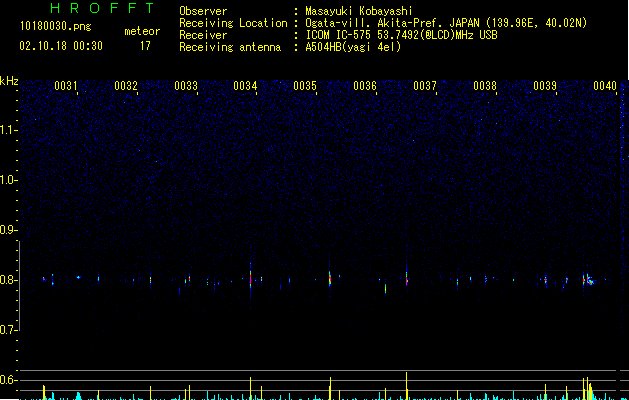Click the Receiving antenna label
Image resolution: width=629 pixels, height=400 pixels.
pyautogui.click(x=230, y=47)
